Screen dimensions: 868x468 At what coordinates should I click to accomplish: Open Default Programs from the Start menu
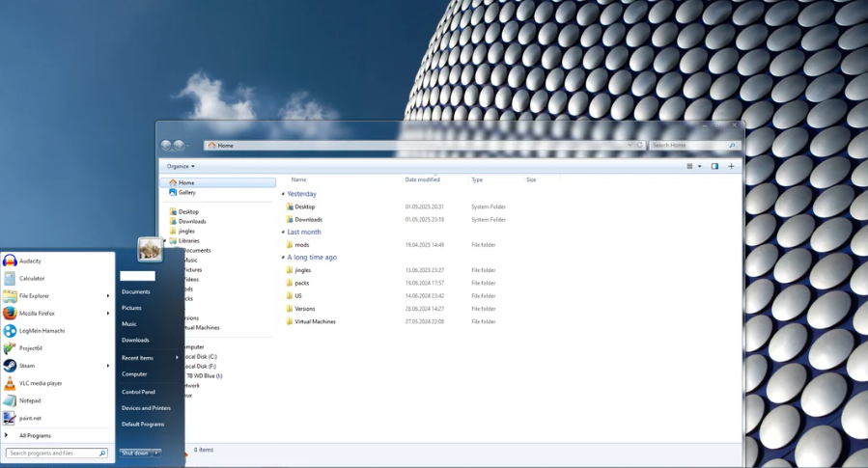click(143, 425)
